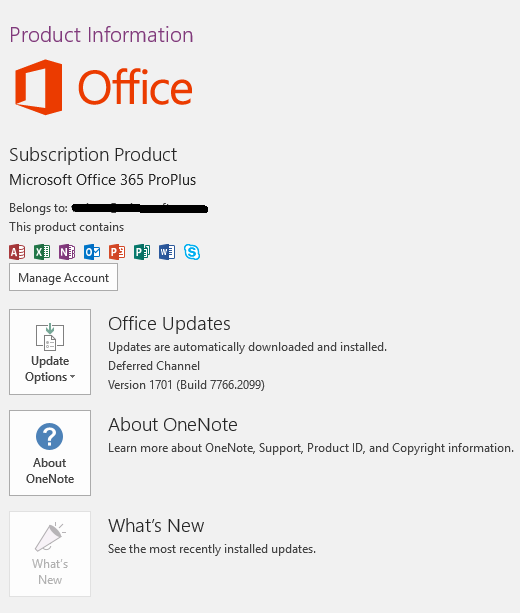
Task: Open Manage Account
Action: 63,277
